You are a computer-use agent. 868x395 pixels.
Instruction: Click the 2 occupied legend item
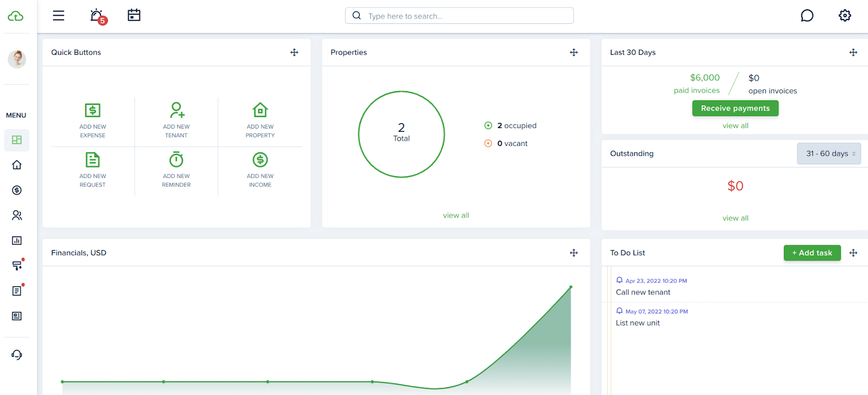[510, 126]
